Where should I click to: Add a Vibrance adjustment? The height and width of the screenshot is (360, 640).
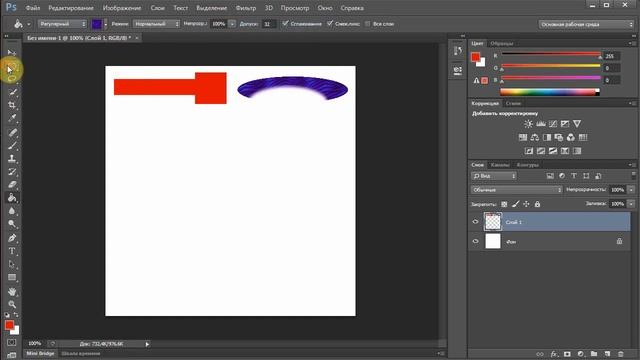(x=577, y=124)
